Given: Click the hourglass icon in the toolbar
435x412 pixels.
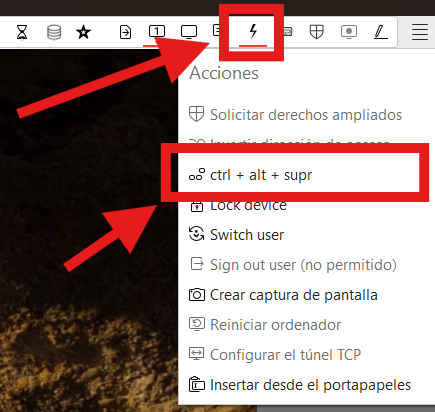Looking at the screenshot, I should [x=22, y=32].
